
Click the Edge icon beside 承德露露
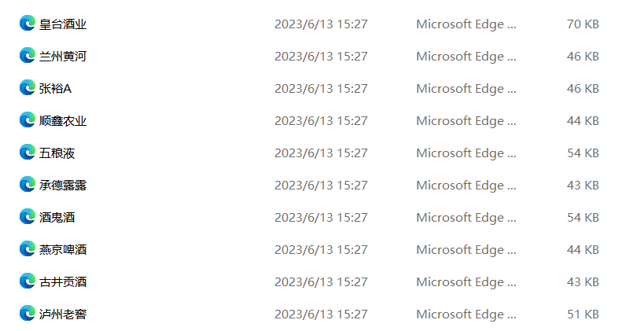(x=27, y=185)
